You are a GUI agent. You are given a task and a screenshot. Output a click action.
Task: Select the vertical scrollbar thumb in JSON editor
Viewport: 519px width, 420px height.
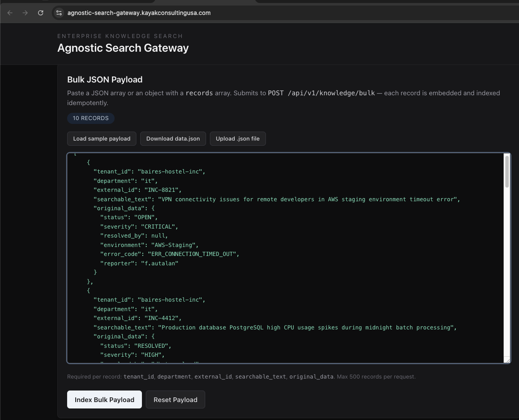pyautogui.click(x=507, y=171)
